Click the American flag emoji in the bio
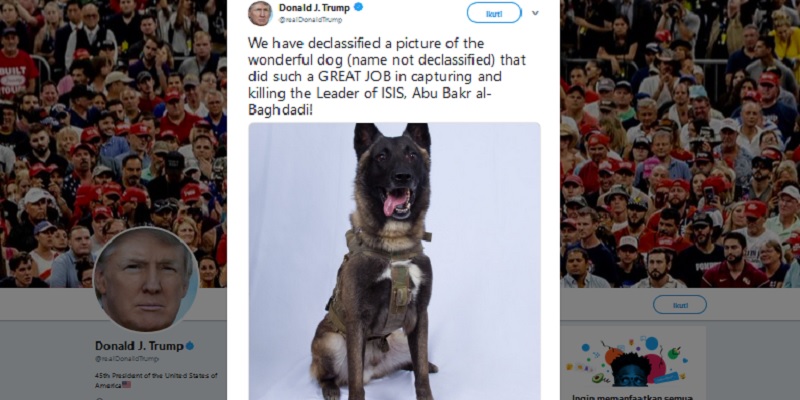 click(126, 385)
